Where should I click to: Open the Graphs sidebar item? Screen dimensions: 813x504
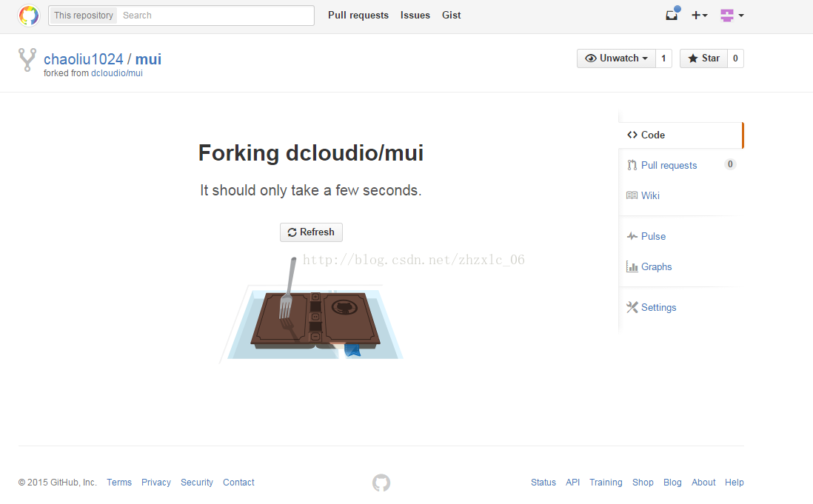(x=657, y=266)
